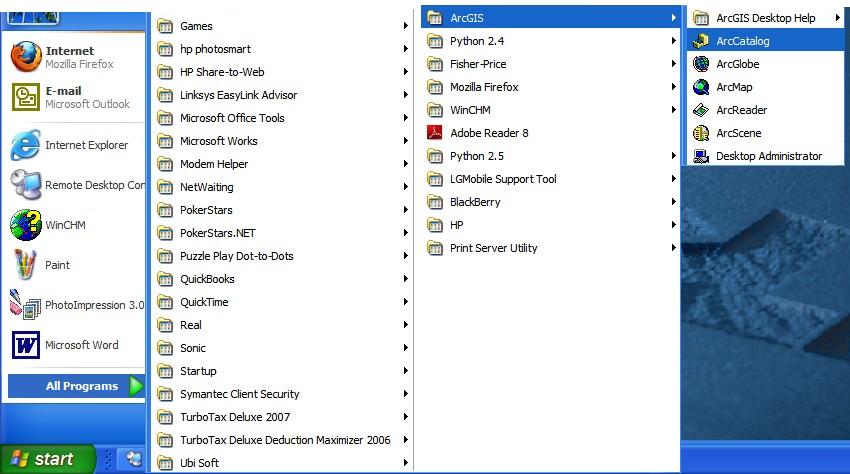Viewport: 850px width, 474px height.
Task: Click the Adobe Reader 8 PDF icon
Action: pyautogui.click(x=435, y=132)
